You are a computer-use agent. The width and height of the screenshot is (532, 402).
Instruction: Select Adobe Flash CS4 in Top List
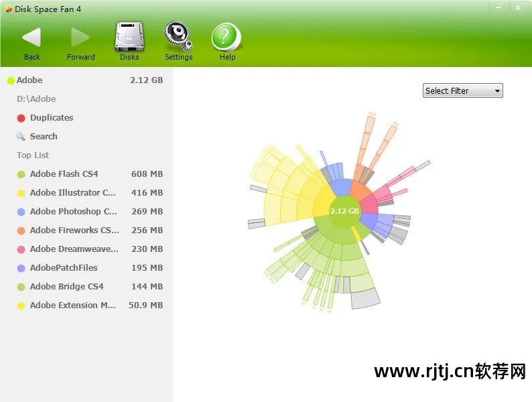64,174
